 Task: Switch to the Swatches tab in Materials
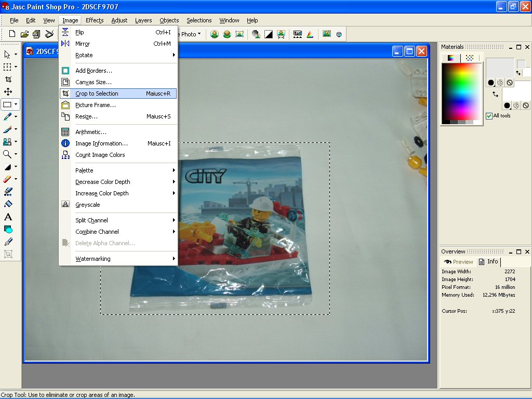(x=470, y=58)
